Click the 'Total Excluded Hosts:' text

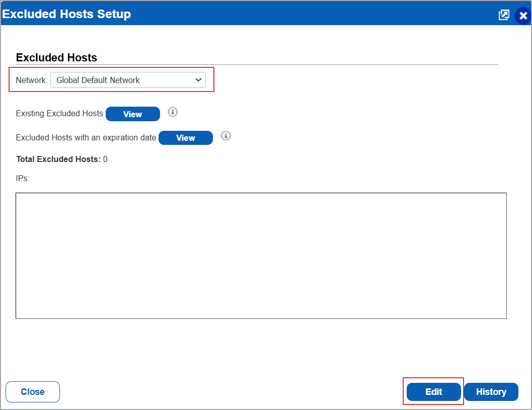[58, 159]
